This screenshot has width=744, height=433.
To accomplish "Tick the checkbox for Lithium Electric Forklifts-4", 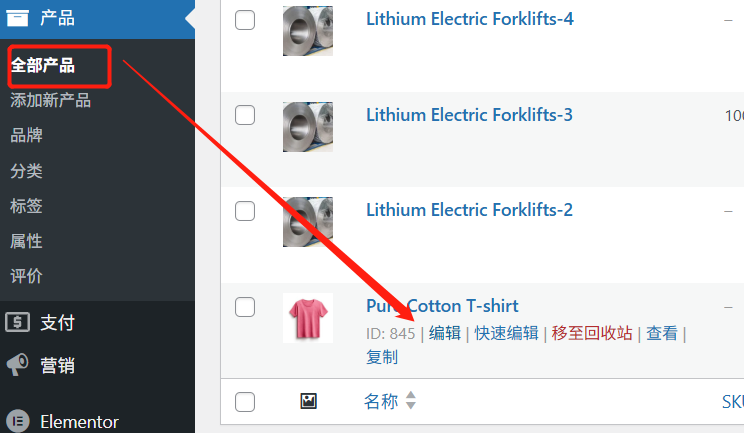I will pos(245,20).
